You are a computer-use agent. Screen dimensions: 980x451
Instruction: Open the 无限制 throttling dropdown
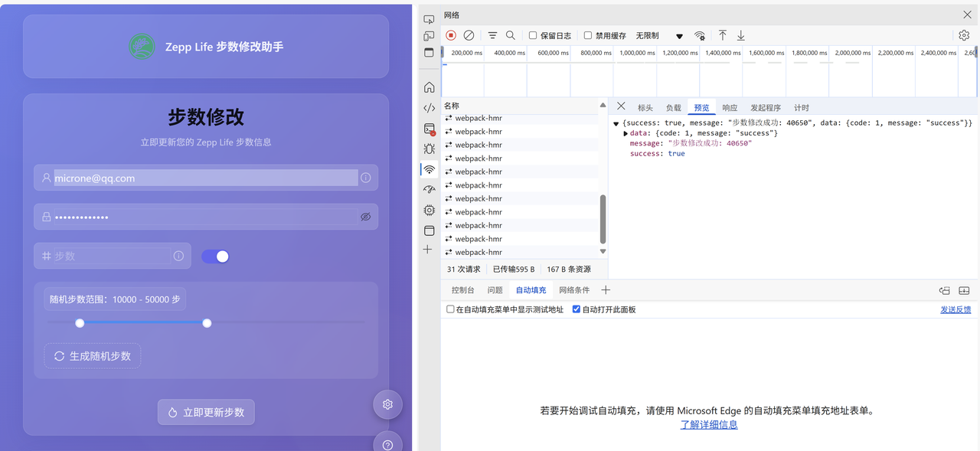click(x=658, y=36)
